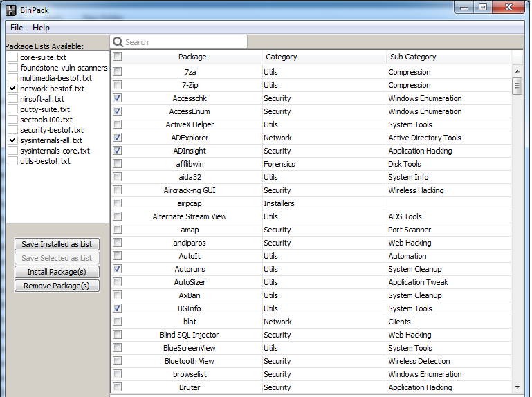The image size is (532, 397).
Task: Toggle the select-all checkbox in table header
Action: tap(118, 57)
